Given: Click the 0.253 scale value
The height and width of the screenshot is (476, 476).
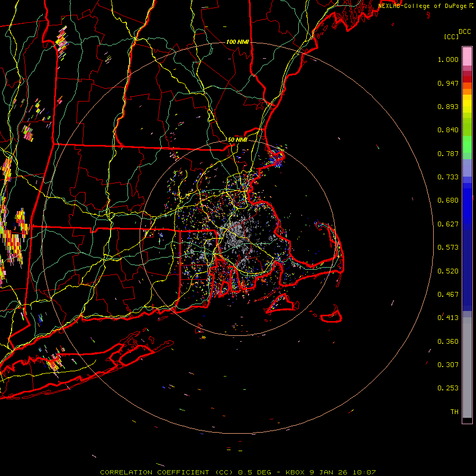Looking at the screenshot, I should [x=448, y=388].
